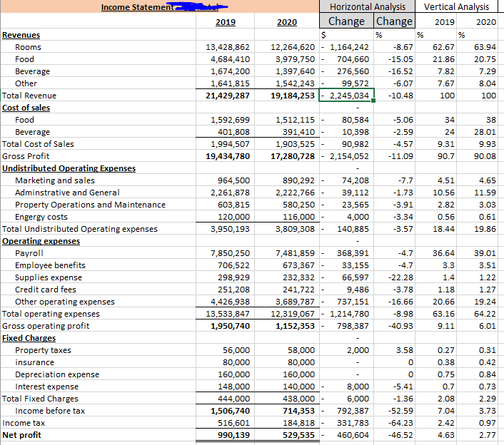Viewport: 504px width, 445px height.
Task: Click Property taxes change value 2,000
Action: coord(358,350)
